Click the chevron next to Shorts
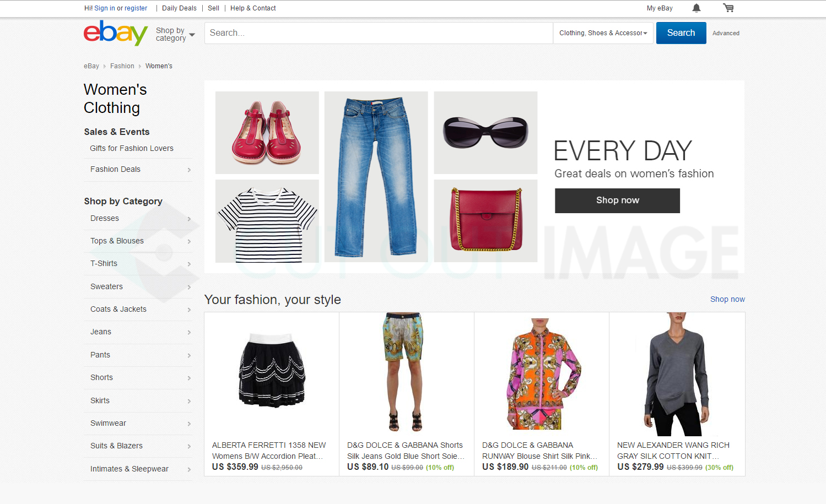The image size is (826, 504). 189,378
